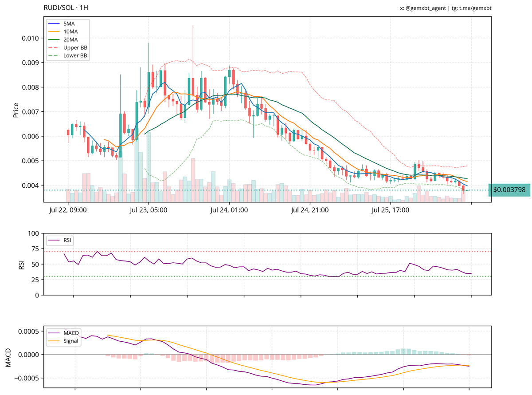Click the 0.004 price axis label
The width and height of the screenshot is (532, 395).
point(30,185)
